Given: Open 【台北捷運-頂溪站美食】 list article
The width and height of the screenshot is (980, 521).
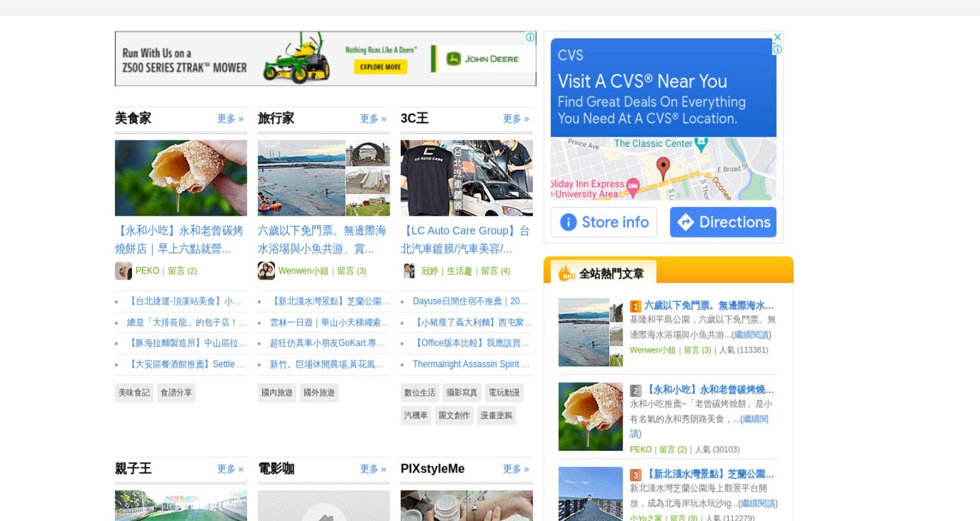Looking at the screenshot, I should pyautogui.click(x=184, y=301).
